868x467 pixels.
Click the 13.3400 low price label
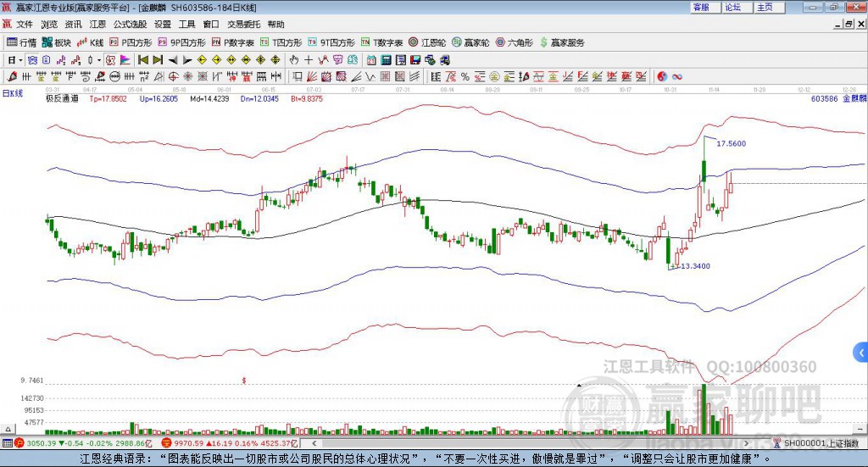tap(695, 266)
